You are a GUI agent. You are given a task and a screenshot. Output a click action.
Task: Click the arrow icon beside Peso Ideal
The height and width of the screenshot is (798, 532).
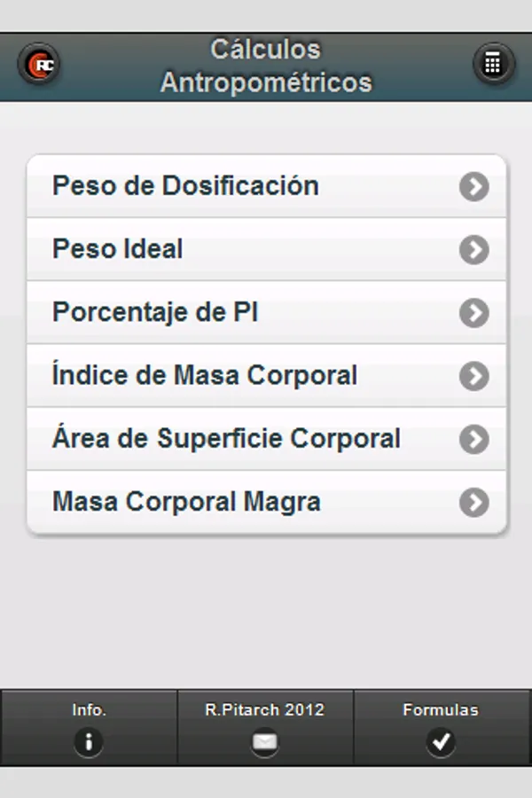click(x=474, y=250)
